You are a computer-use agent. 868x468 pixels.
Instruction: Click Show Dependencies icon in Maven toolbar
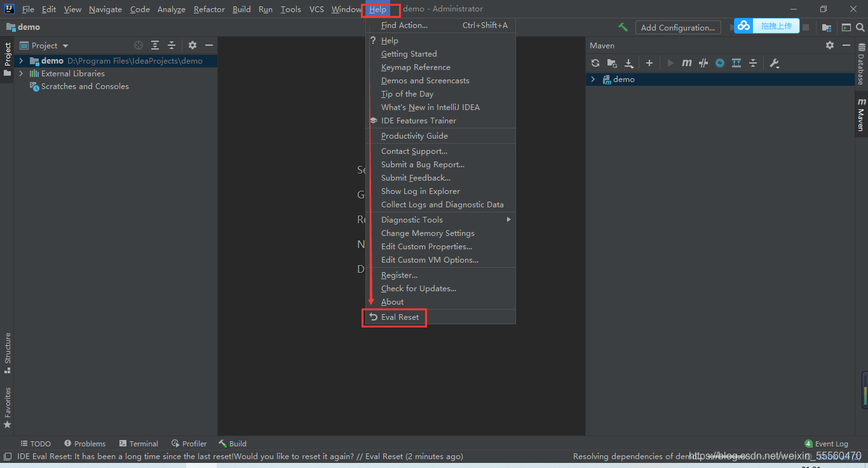click(x=736, y=63)
